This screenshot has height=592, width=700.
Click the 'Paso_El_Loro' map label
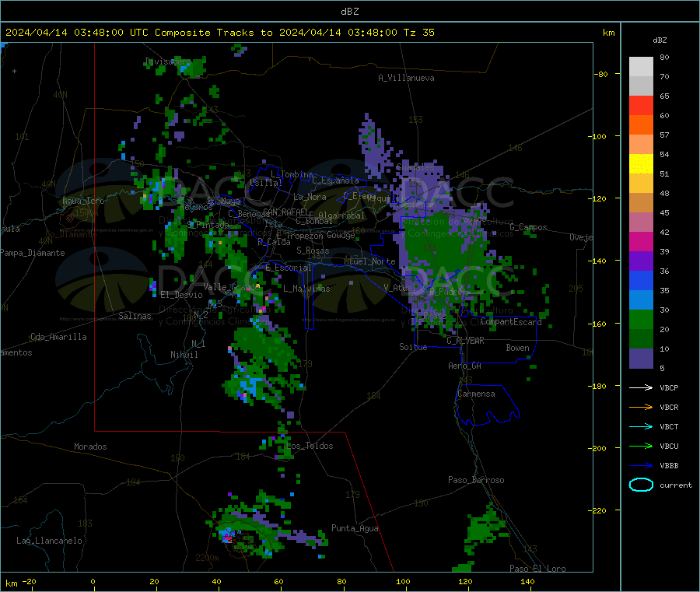(x=537, y=569)
